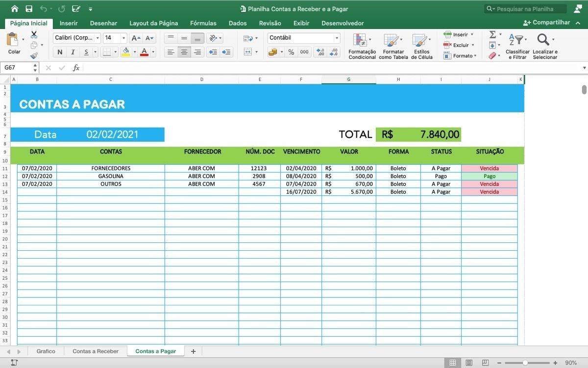Image resolution: width=588 pixels, height=368 pixels.
Task: Redo the last undone action
Action: (x=61, y=9)
